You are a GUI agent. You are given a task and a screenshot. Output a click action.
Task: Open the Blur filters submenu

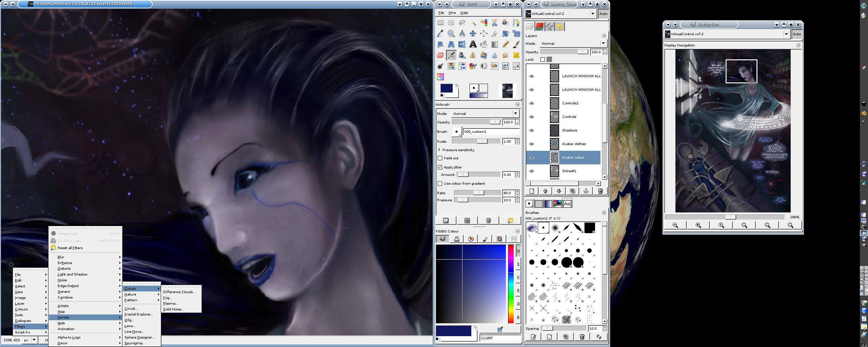(85, 257)
